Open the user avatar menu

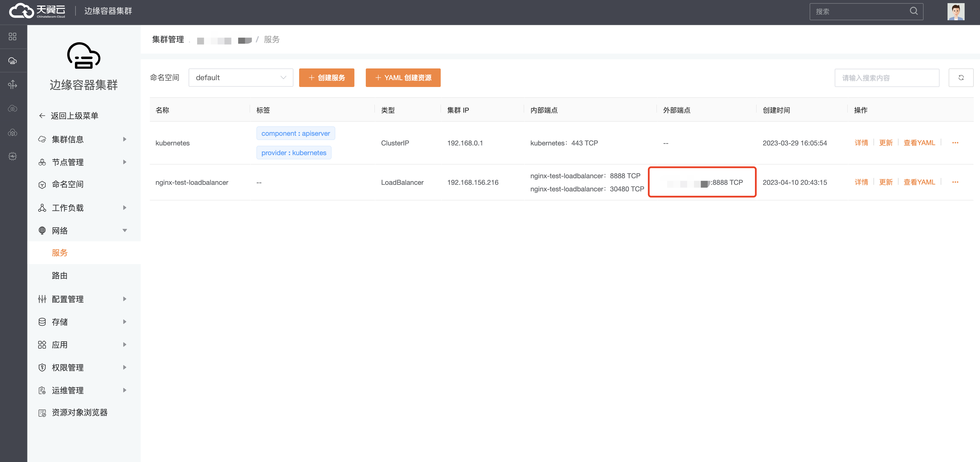click(956, 11)
